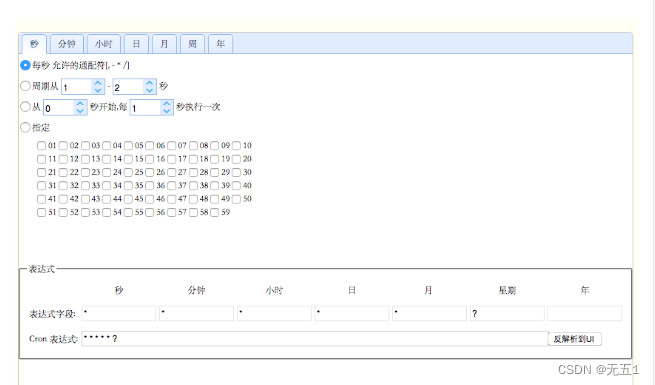Select the 指定 radio option

point(25,127)
